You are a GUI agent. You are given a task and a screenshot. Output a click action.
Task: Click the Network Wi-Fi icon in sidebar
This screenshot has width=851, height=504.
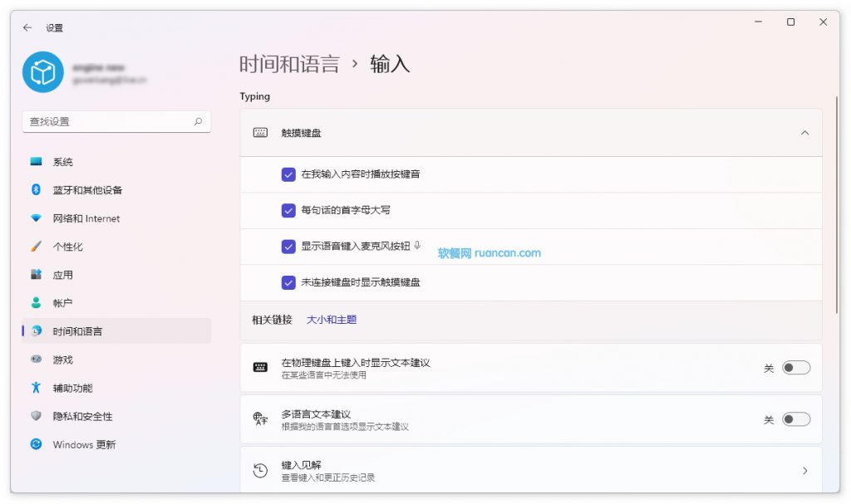(36, 218)
